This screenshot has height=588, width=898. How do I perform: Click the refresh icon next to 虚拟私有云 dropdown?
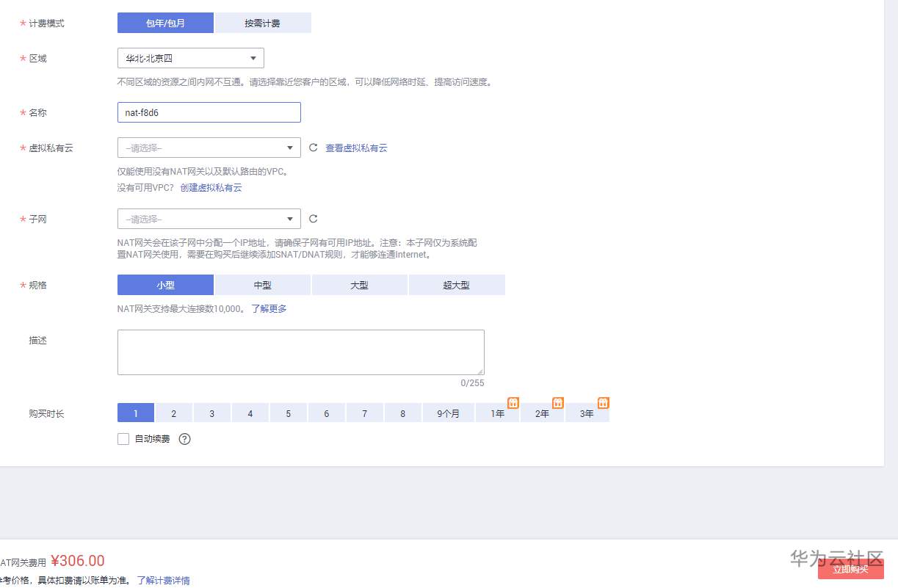[313, 147]
